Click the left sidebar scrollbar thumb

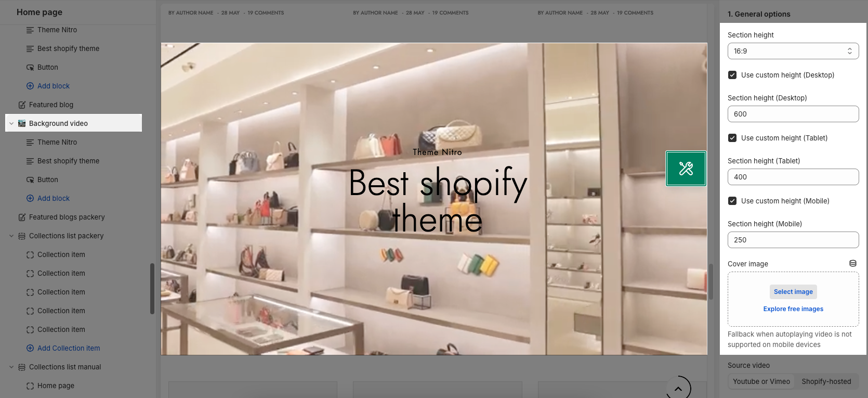click(x=152, y=289)
